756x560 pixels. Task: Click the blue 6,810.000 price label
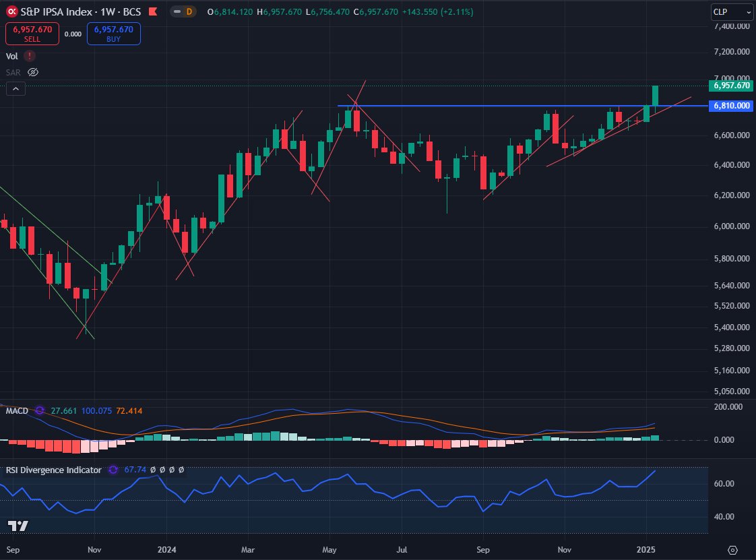coord(732,106)
